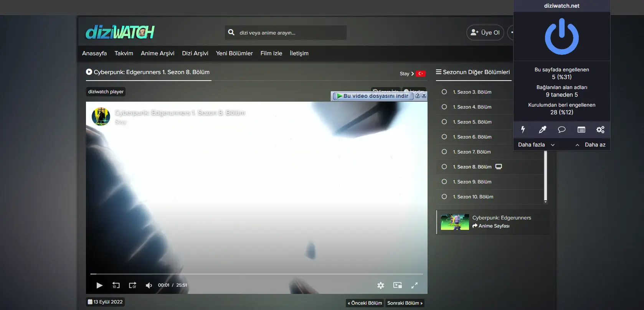This screenshot has width=644, height=310.
Task: Go to 'Sonraki Bölüm'
Action: 405,303
